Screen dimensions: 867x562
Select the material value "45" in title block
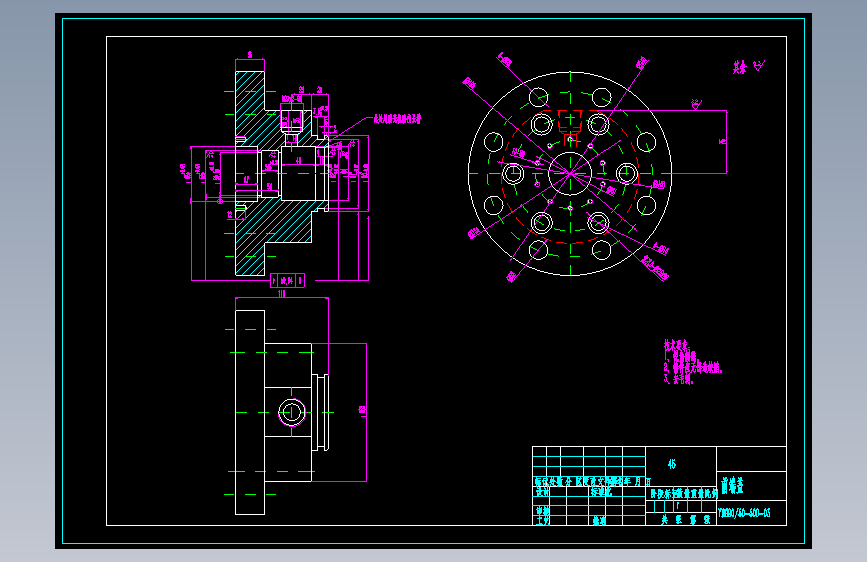click(672, 464)
